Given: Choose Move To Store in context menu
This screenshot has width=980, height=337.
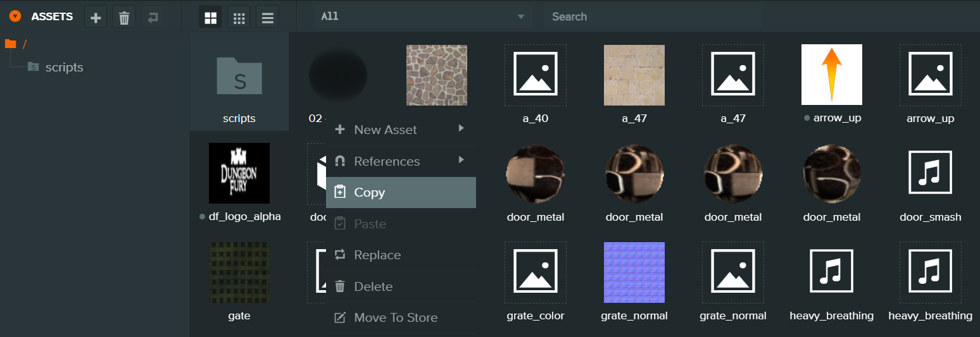Looking at the screenshot, I should [x=401, y=317].
